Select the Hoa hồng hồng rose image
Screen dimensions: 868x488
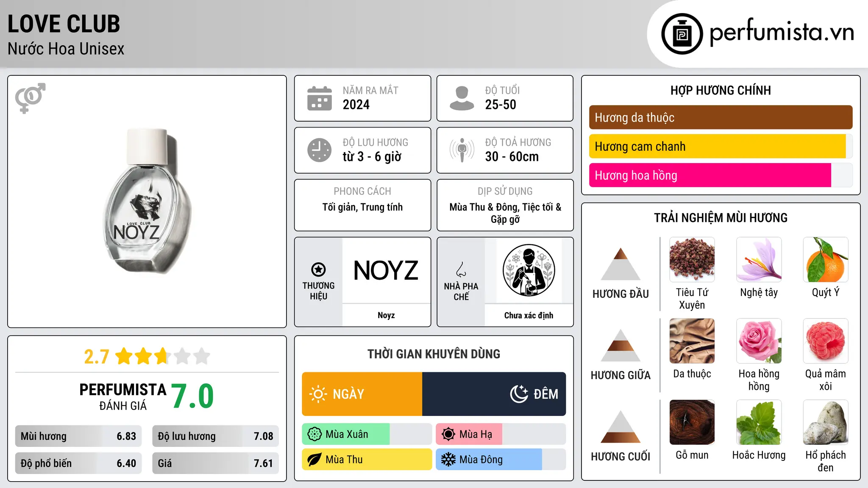point(759,341)
